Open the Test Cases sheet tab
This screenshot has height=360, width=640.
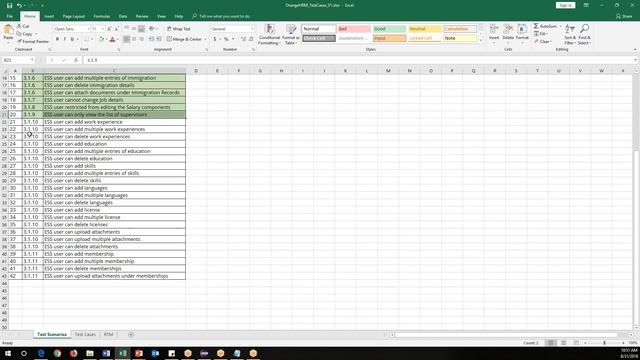click(x=85, y=335)
